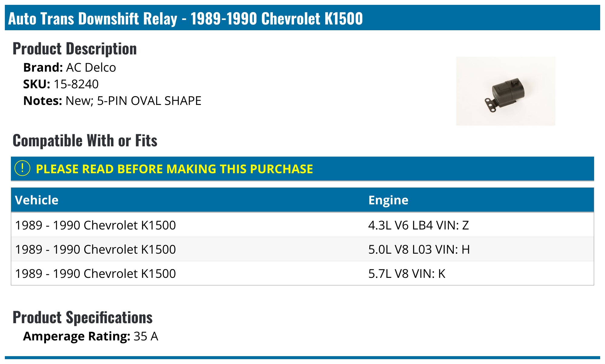
Task: Expand the 'Please read before making this purchase' notice
Action: click(x=174, y=169)
